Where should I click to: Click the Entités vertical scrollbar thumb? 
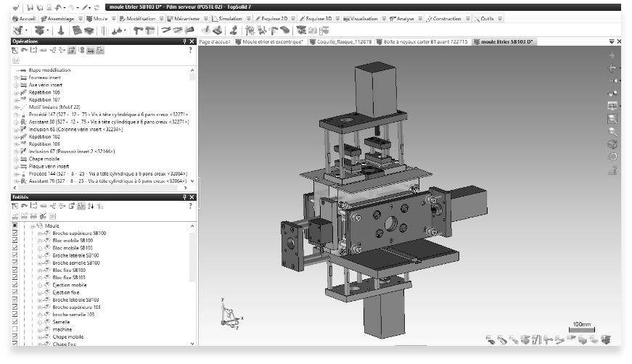192,257
